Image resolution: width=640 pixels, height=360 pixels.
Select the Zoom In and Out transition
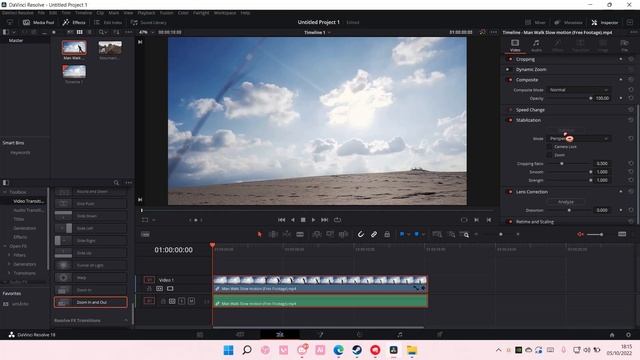91,302
